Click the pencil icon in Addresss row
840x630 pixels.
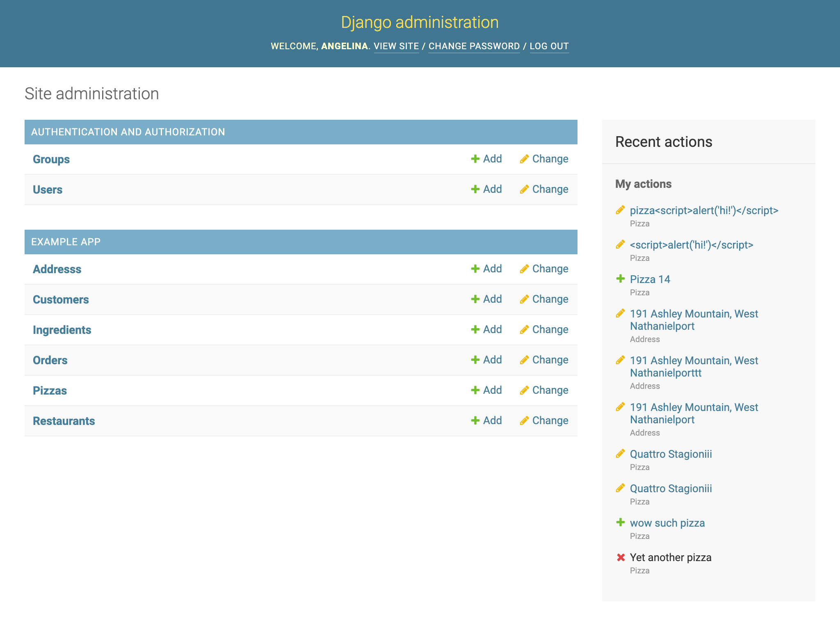(x=524, y=269)
